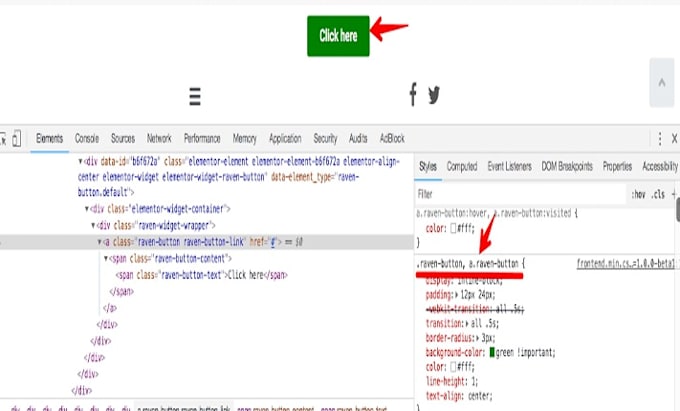The height and width of the screenshot is (411, 680).
Task: Collapse the raven-button anchor node
Action: coord(100,242)
